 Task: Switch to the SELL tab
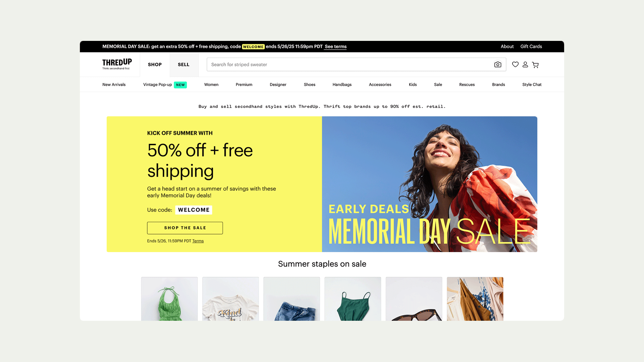tap(183, 64)
